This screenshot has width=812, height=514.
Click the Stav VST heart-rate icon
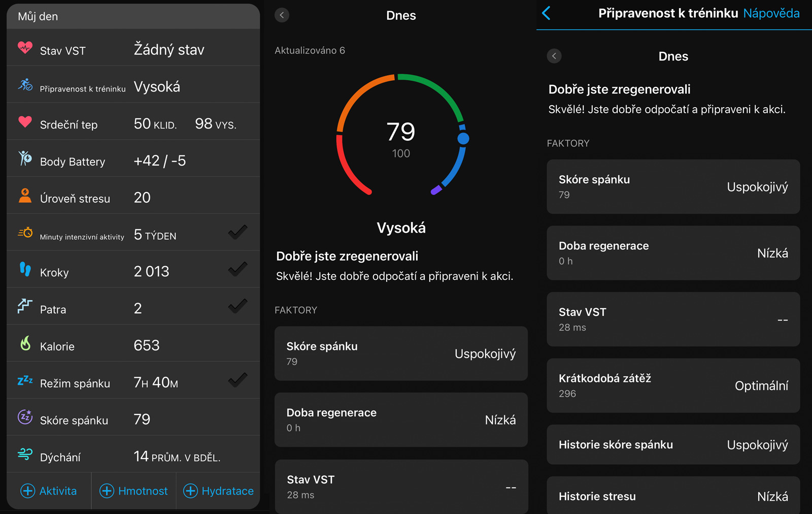pos(25,48)
